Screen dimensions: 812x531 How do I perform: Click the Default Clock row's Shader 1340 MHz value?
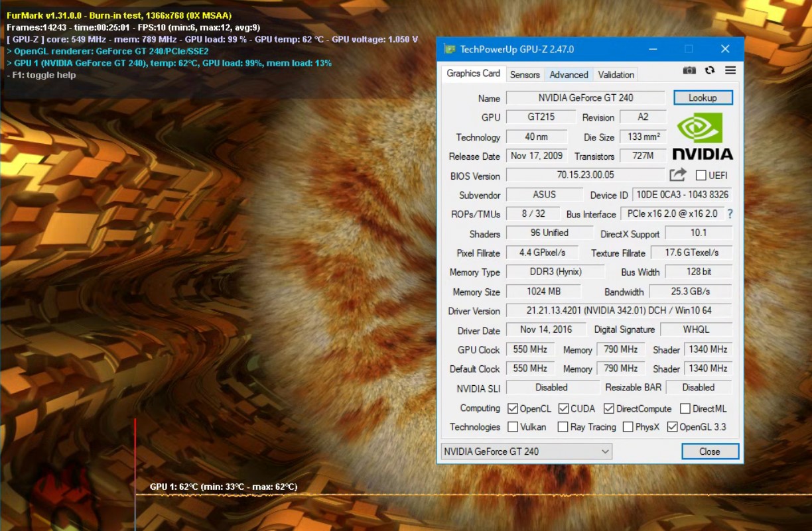point(709,369)
